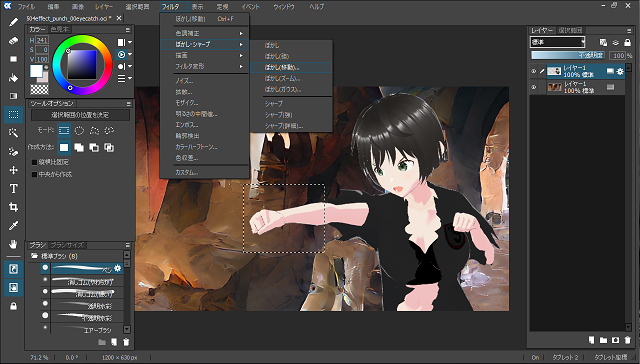Click the toolbox padlock icon
Viewport: 640px width, 364px height.
click(13, 306)
